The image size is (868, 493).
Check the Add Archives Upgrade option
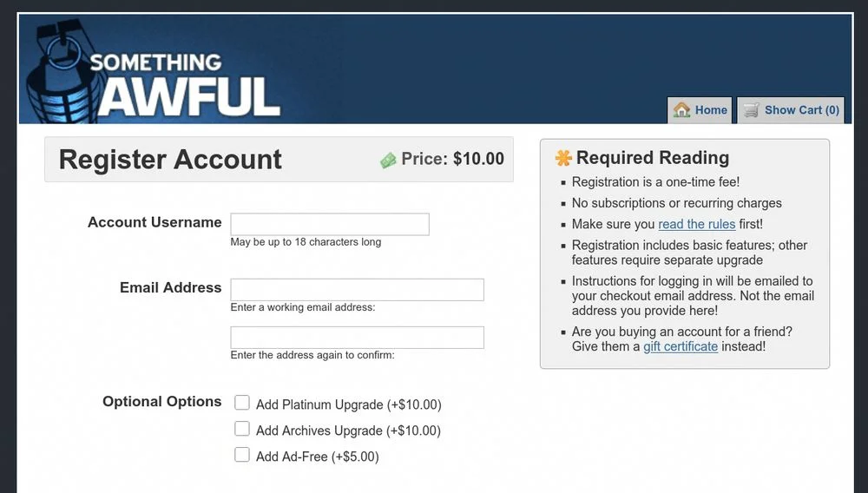coord(242,429)
